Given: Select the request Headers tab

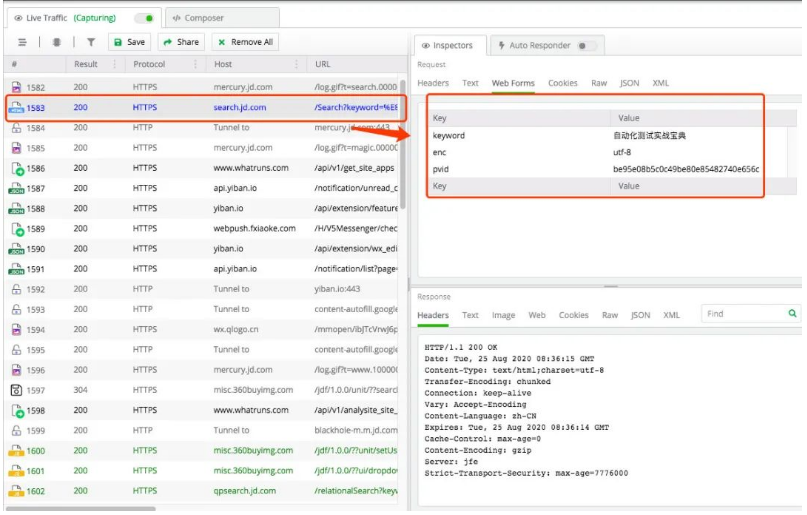Looking at the screenshot, I should (x=433, y=83).
